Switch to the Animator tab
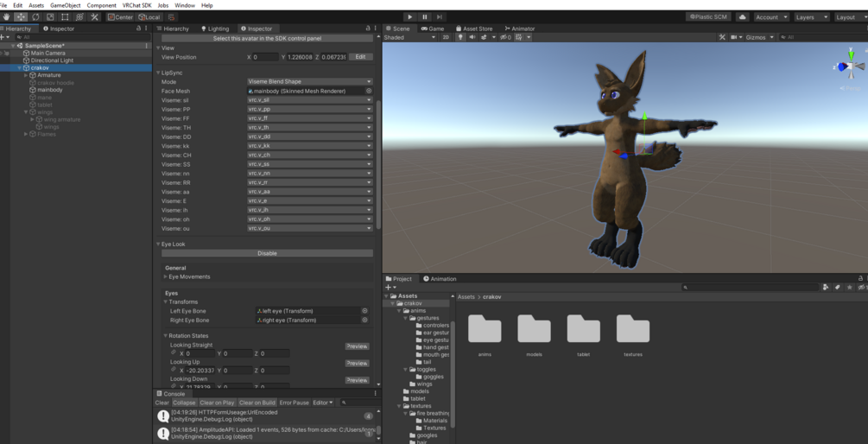Image resolution: width=868 pixels, height=444 pixels. click(519, 29)
